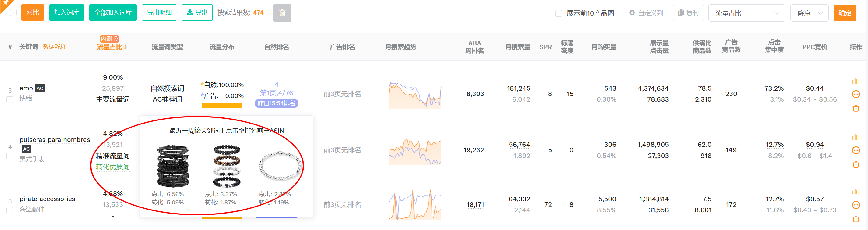This screenshot has width=868, height=230.
Task: Click more options icon for emo row
Action: [856, 94]
